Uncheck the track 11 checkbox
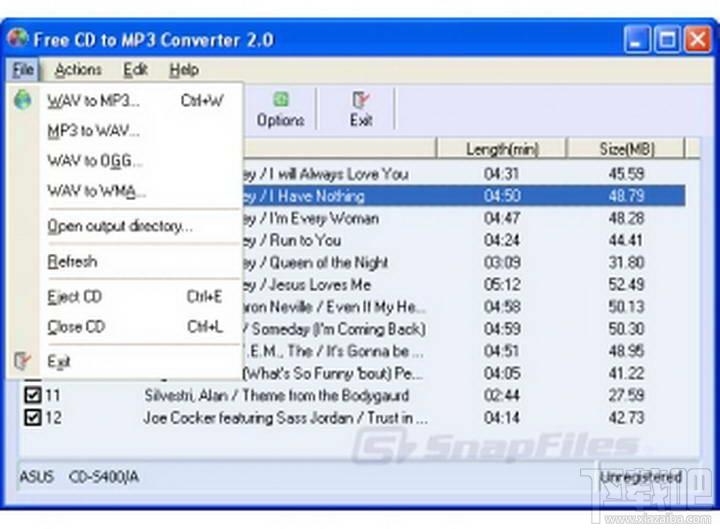 pos(33,395)
